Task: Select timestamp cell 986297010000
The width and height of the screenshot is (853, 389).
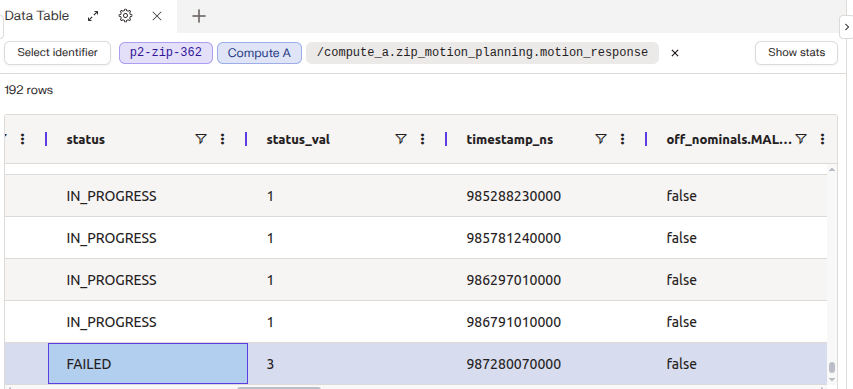Action: pyautogui.click(x=547, y=280)
